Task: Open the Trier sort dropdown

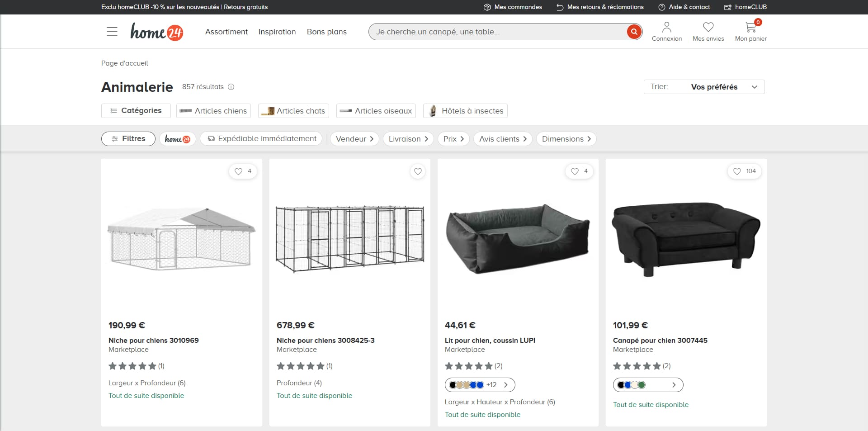Action: click(704, 87)
